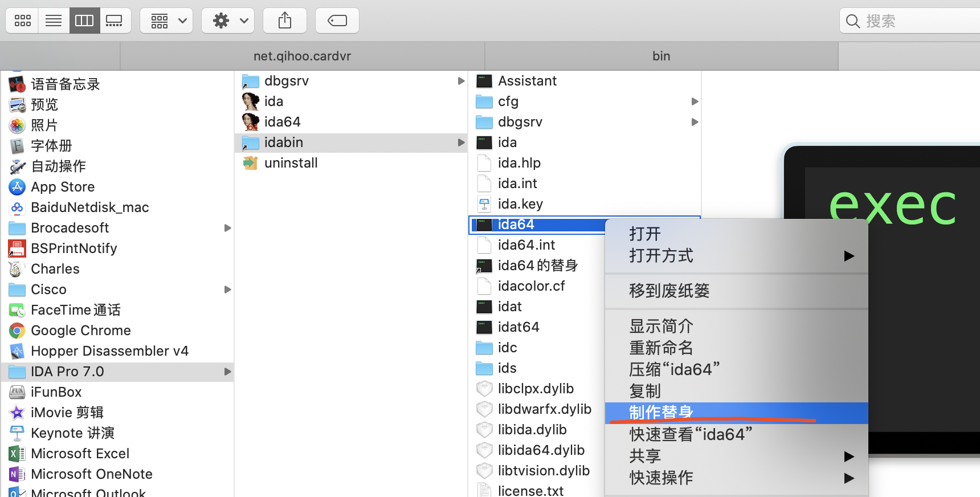Click the 照片 app icon
Screen dimensions: 980x497
tap(17, 125)
